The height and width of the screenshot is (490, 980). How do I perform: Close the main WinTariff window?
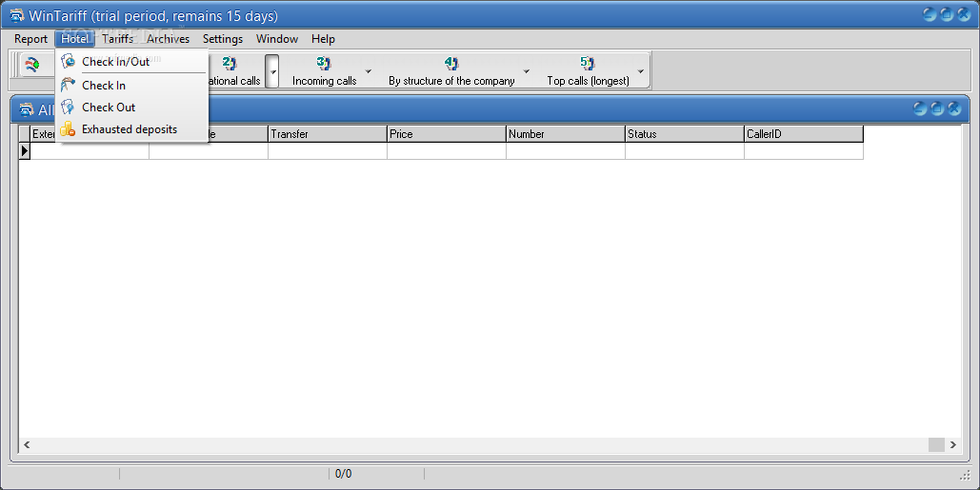965,14
